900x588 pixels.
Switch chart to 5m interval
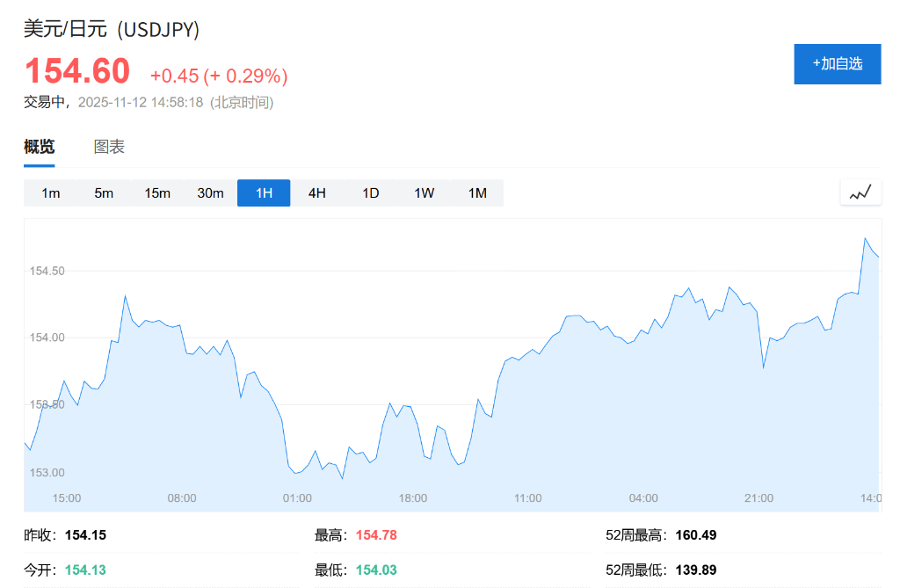(x=104, y=192)
